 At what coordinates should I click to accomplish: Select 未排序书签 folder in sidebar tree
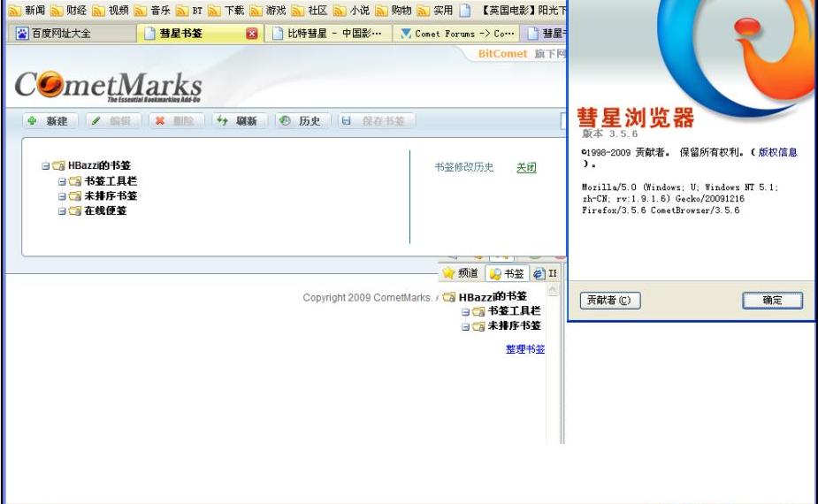point(515,325)
